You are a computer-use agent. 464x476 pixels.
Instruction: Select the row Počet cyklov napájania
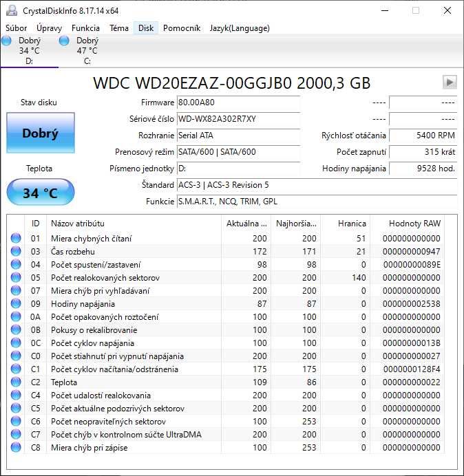pos(225,343)
